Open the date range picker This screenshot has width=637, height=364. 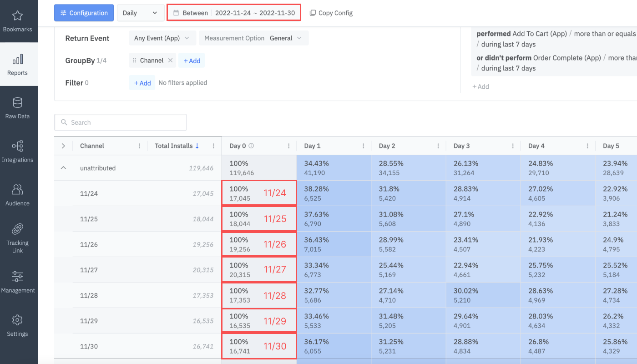click(x=234, y=13)
